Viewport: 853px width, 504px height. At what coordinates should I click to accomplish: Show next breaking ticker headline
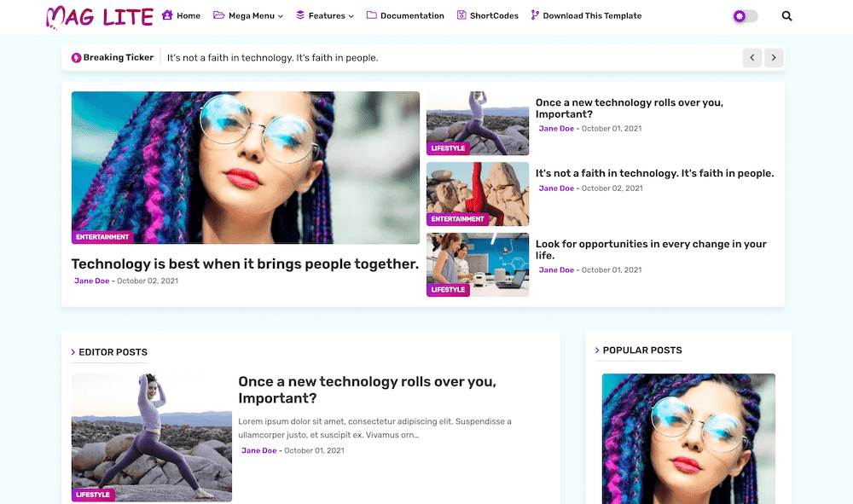[774, 58]
